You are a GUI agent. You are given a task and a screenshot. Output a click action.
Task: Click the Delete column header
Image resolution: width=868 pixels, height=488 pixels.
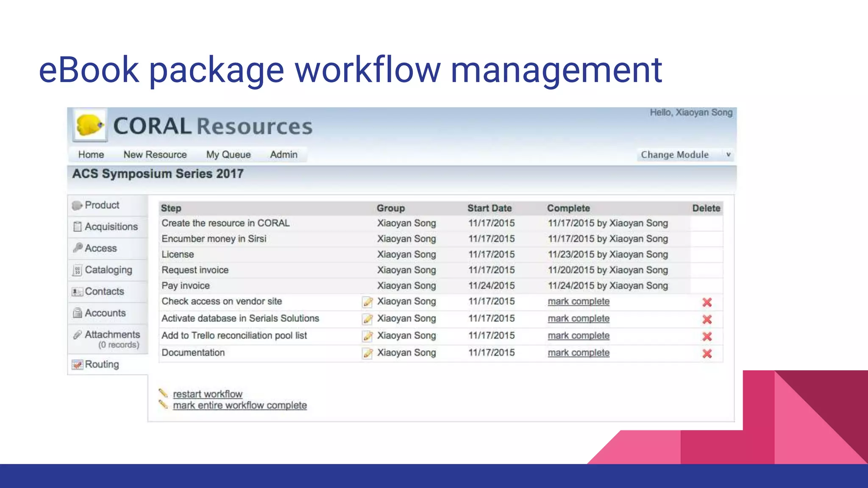(706, 208)
